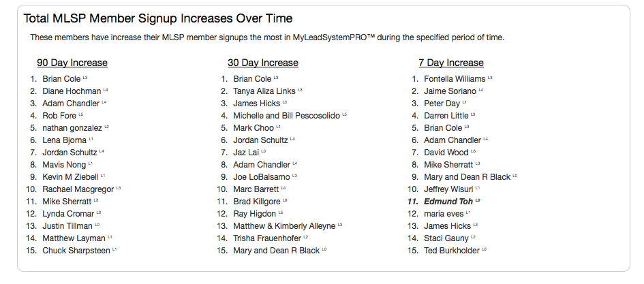Click nathan gonzalez in the list

(x=72, y=128)
